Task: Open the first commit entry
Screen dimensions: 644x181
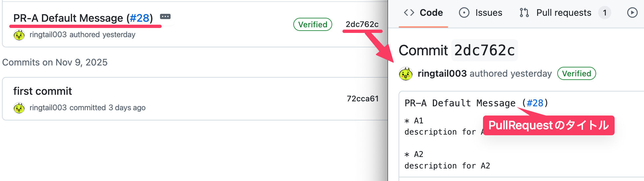Action: (43, 91)
